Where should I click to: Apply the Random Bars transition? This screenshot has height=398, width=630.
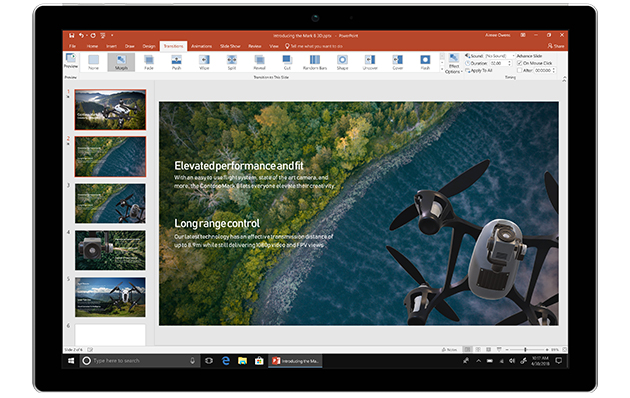click(x=315, y=62)
